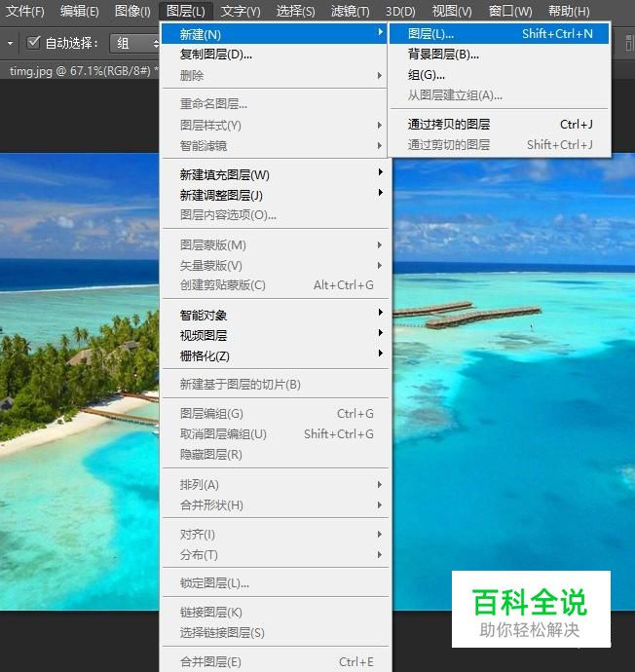
Task: Open the 编辑(E) menu
Action: [79, 11]
